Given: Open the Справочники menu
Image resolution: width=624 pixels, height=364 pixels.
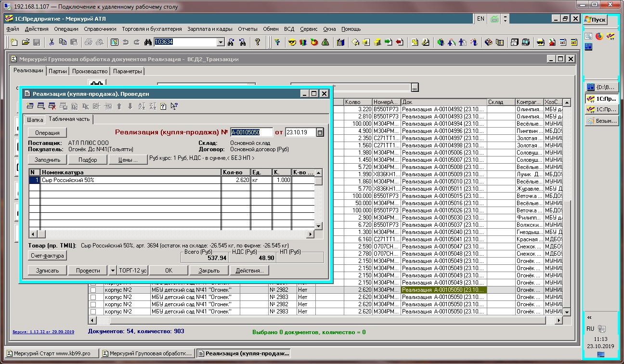Looking at the screenshot, I should [100, 29].
